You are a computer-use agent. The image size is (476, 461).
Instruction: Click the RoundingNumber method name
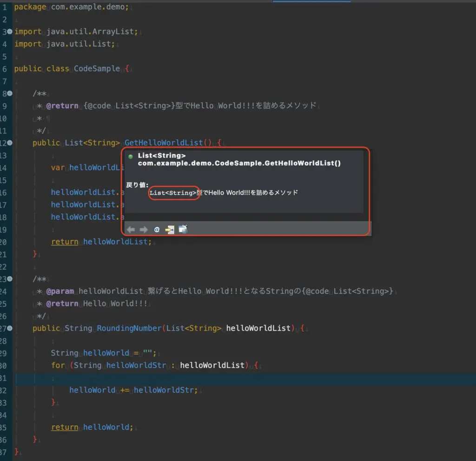[x=123, y=328]
